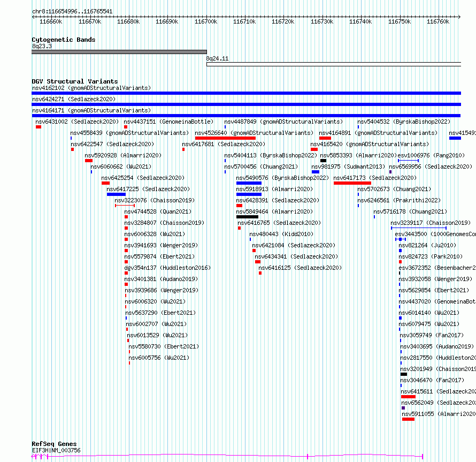Select the red bracketed span of nsv3223076

pyautogui.click(x=125, y=206)
